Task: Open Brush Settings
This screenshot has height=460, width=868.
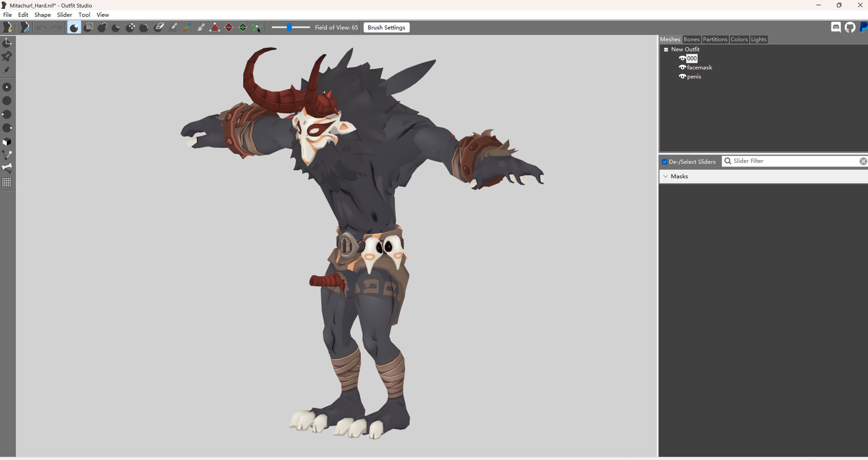Action: click(x=386, y=28)
